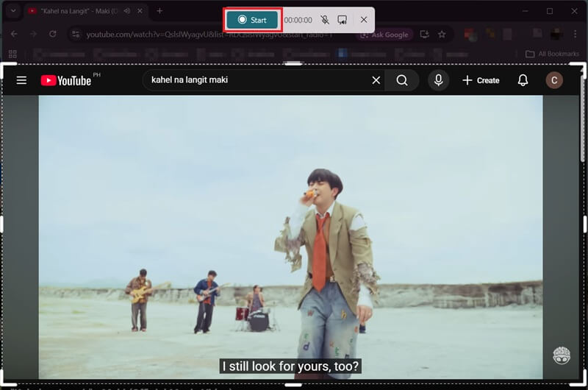Close the "Kahel na Langit" tab

(x=140, y=11)
